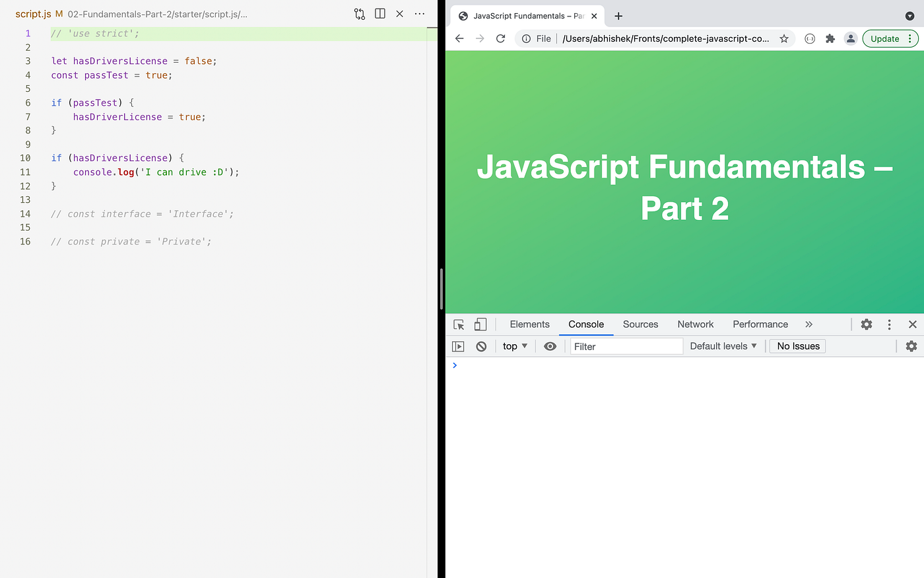Toggle the device emulation toolbar
The height and width of the screenshot is (578, 924).
coord(480,324)
